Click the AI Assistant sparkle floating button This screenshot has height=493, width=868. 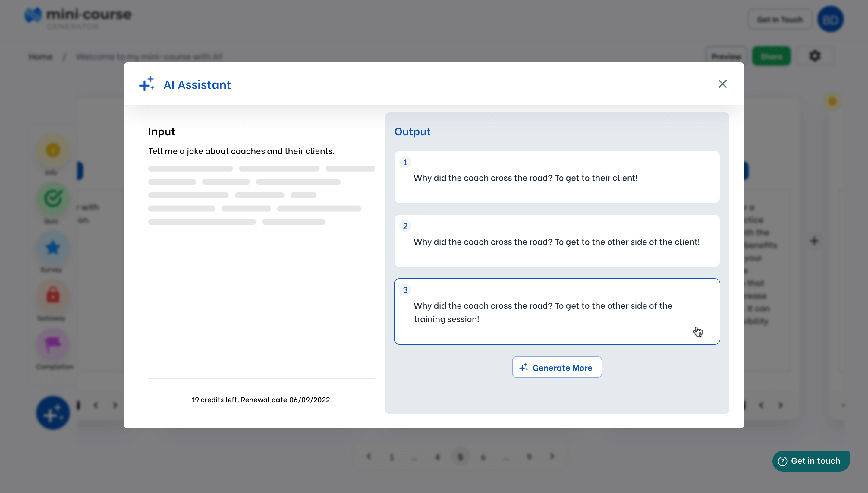pyautogui.click(x=53, y=413)
